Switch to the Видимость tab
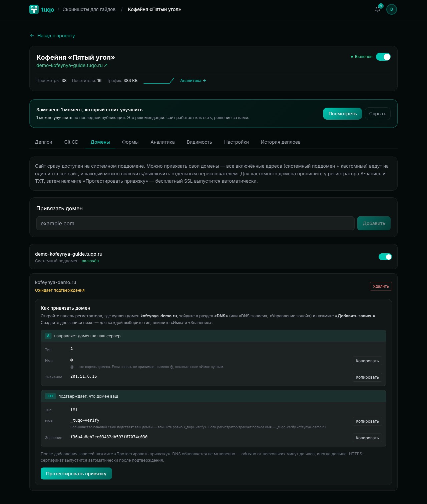The width and height of the screenshot is (427, 504). coord(199,142)
